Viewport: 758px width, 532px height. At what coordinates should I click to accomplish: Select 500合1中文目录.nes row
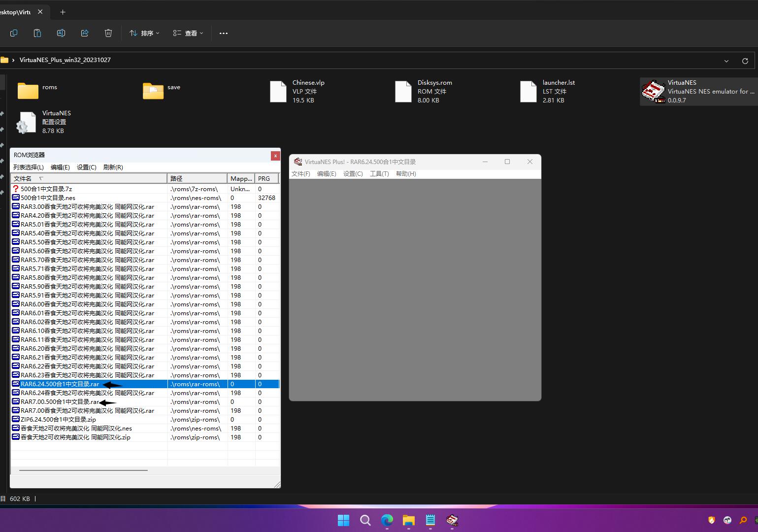pos(145,198)
